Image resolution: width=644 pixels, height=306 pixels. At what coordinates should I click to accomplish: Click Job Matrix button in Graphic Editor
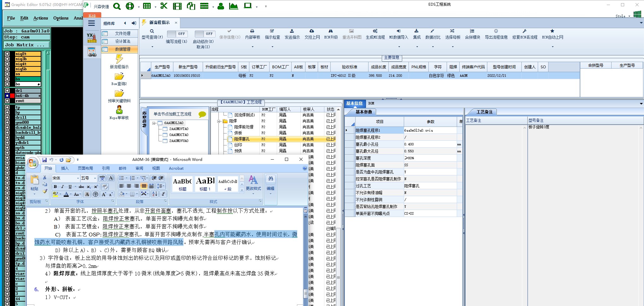27,45
